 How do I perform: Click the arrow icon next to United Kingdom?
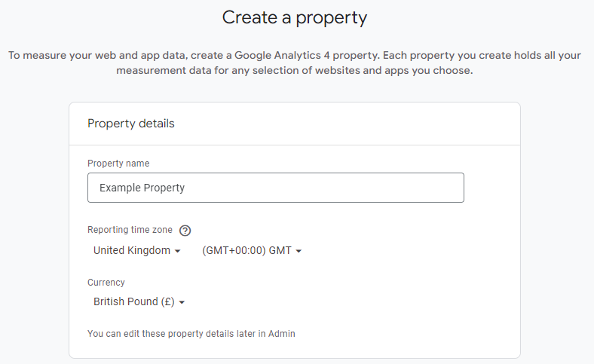point(177,251)
